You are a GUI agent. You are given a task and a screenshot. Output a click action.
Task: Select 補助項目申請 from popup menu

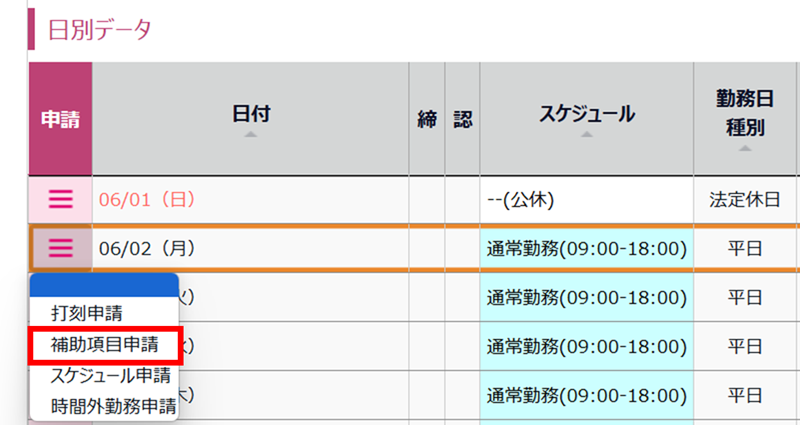[x=104, y=344]
